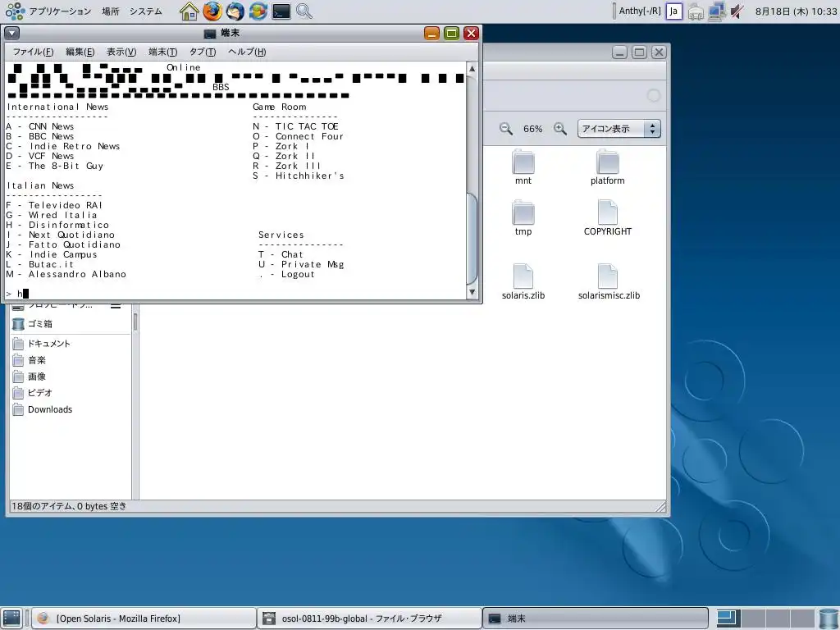Switch to the Open Solaris Firefox taskbar button
The width and height of the screenshot is (840, 630).
tap(144, 619)
